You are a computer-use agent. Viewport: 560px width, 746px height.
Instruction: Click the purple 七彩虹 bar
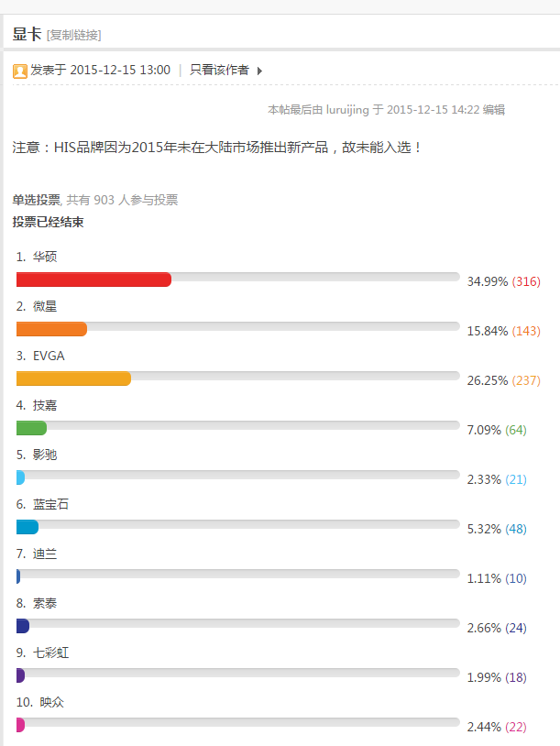20,675
